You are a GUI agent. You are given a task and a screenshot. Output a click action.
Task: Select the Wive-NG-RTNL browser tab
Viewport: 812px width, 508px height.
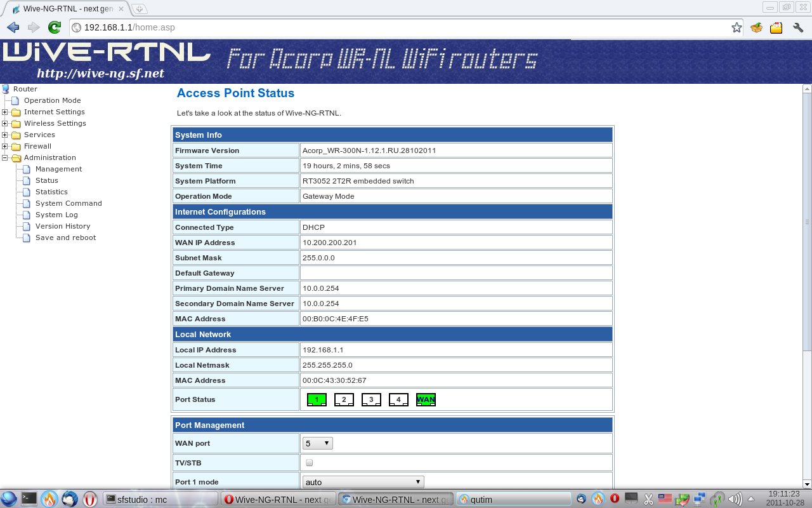click(x=65, y=9)
